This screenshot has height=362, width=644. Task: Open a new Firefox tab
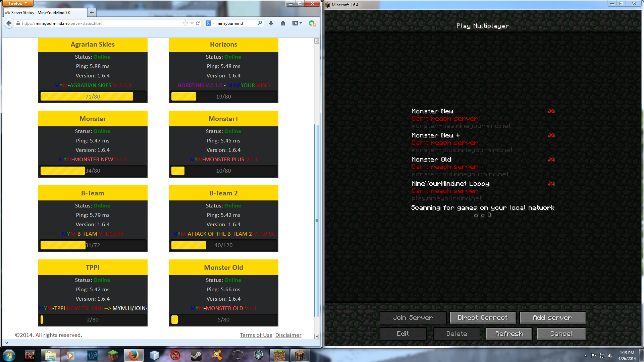(x=92, y=13)
